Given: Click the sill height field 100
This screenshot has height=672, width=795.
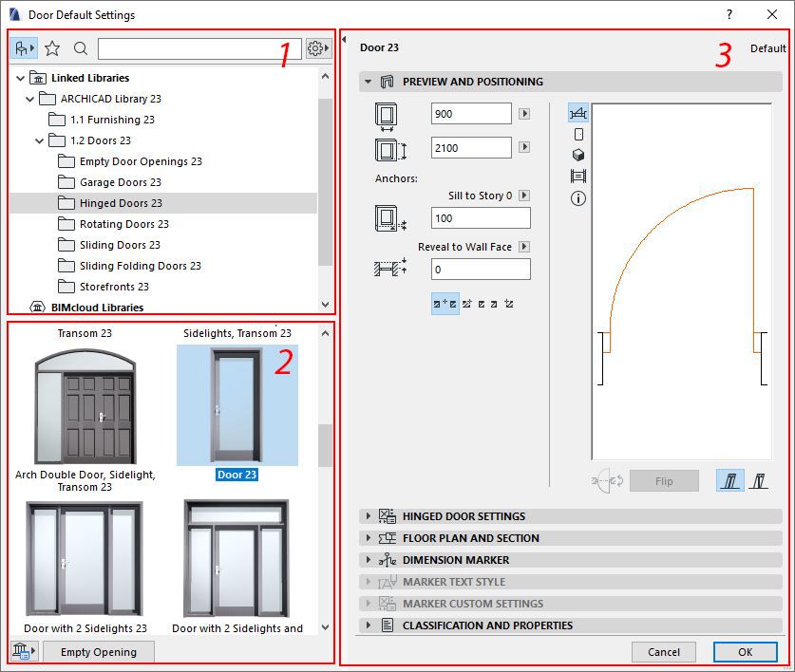Looking at the screenshot, I should pyautogui.click(x=481, y=218).
